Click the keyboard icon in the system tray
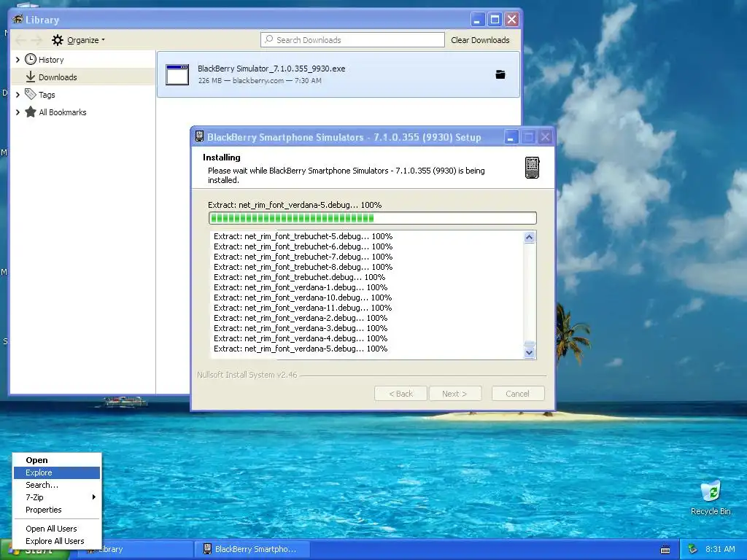This screenshot has width=747, height=560. pos(665,550)
